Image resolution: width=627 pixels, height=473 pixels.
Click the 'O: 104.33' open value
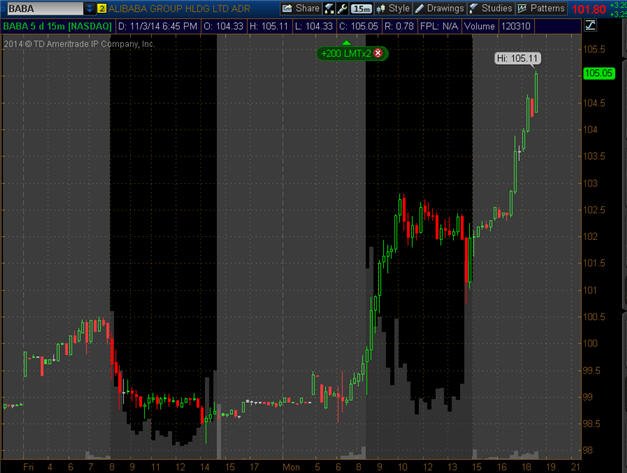(224, 26)
